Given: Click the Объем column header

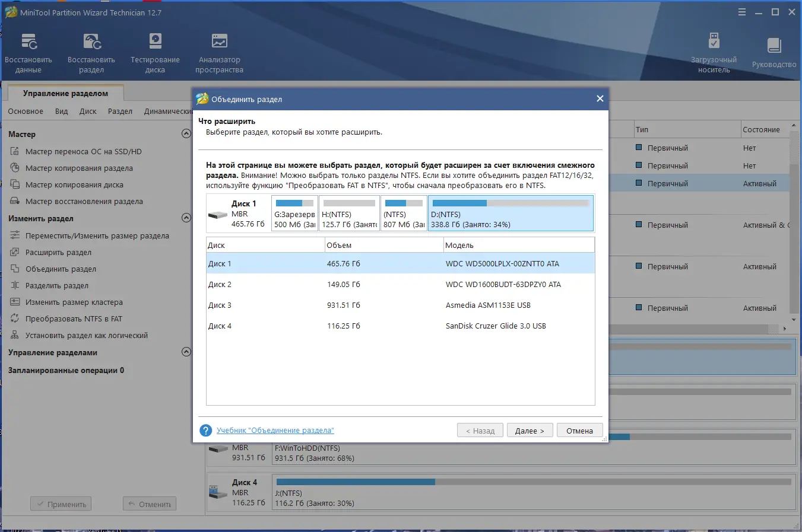Looking at the screenshot, I should pyautogui.click(x=384, y=245).
